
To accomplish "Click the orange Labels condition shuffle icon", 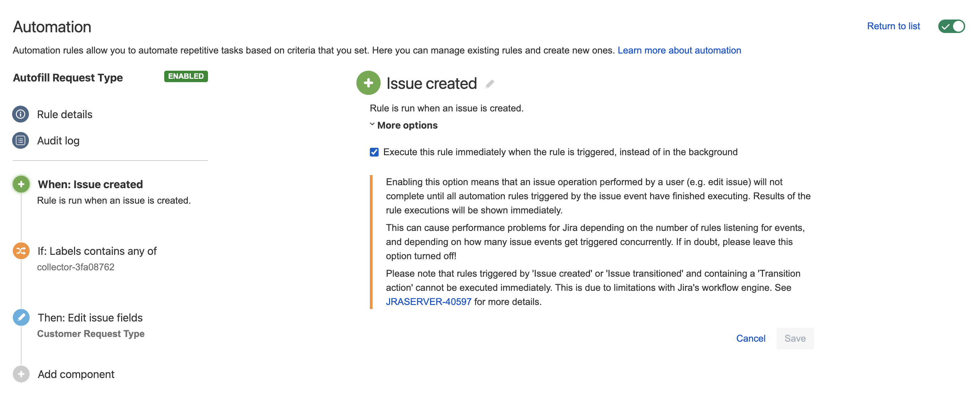I will (x=21, y=251).
